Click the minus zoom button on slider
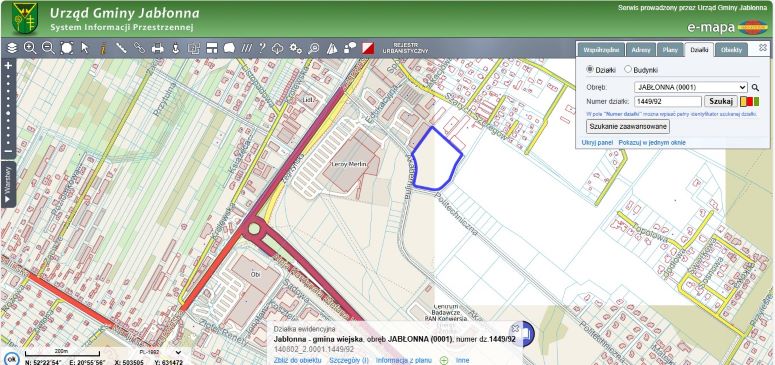 (x=8, y=151)
